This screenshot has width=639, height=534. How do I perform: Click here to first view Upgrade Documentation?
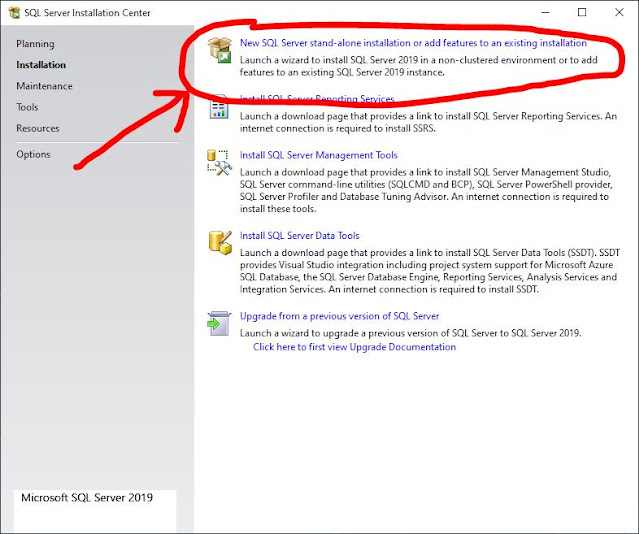coord(354,347)
